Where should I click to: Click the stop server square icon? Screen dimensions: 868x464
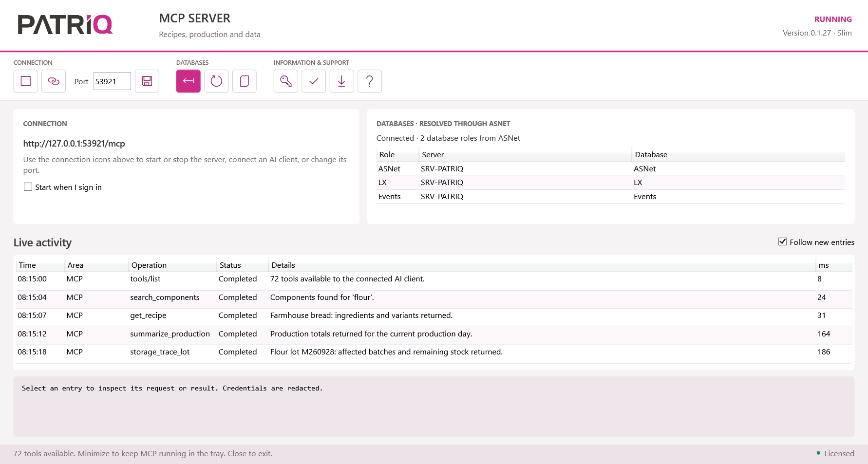coord(25,81)
